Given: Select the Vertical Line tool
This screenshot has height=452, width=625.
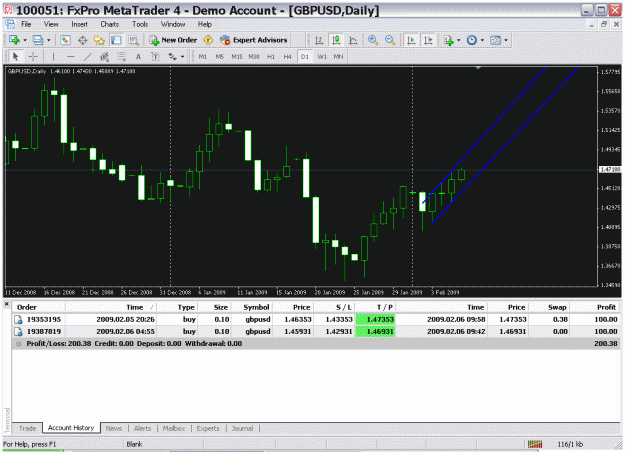Looking at the screenshot, I should tap(53, 57).
